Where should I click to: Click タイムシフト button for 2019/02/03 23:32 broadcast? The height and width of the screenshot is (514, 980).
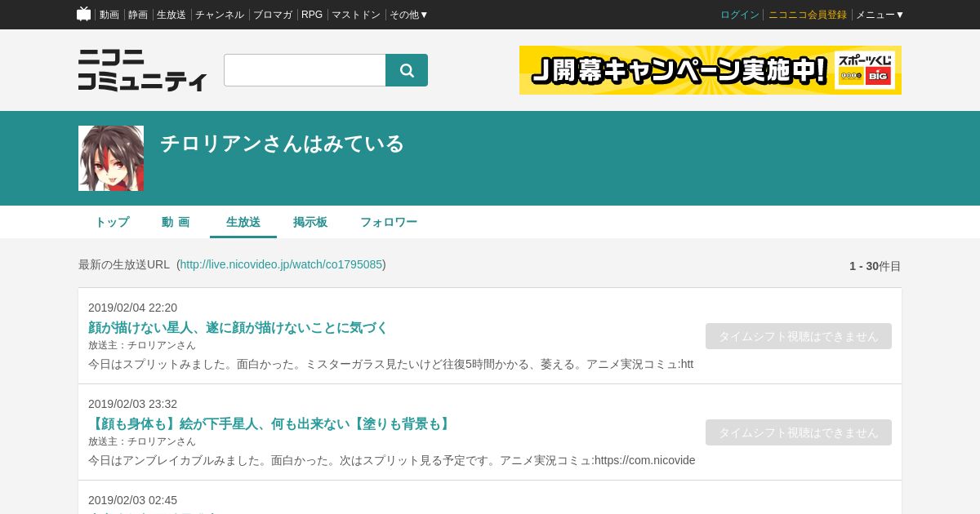[799, 432]
